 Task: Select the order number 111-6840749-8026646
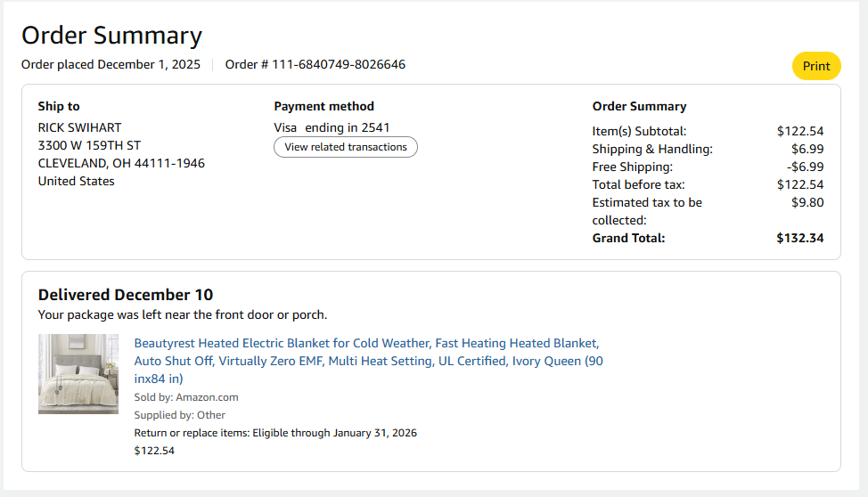(x=339, y=65)
